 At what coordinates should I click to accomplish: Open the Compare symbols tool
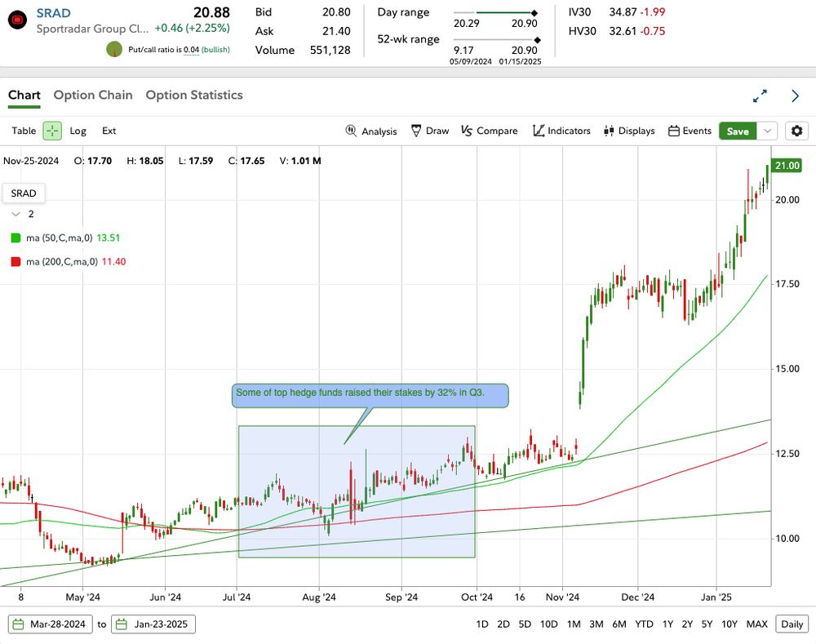pyautogui.click(x=489, y=131)
